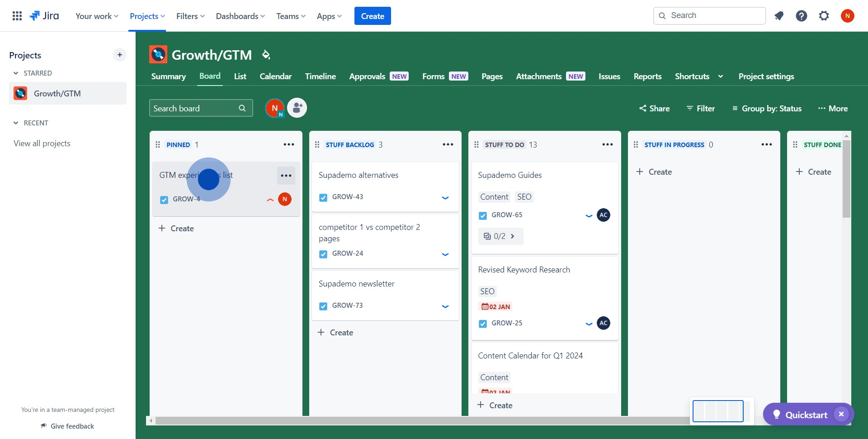Click the drag handle of STUFF BACKLOG column
Screen dimensions: 868x439
317,144
